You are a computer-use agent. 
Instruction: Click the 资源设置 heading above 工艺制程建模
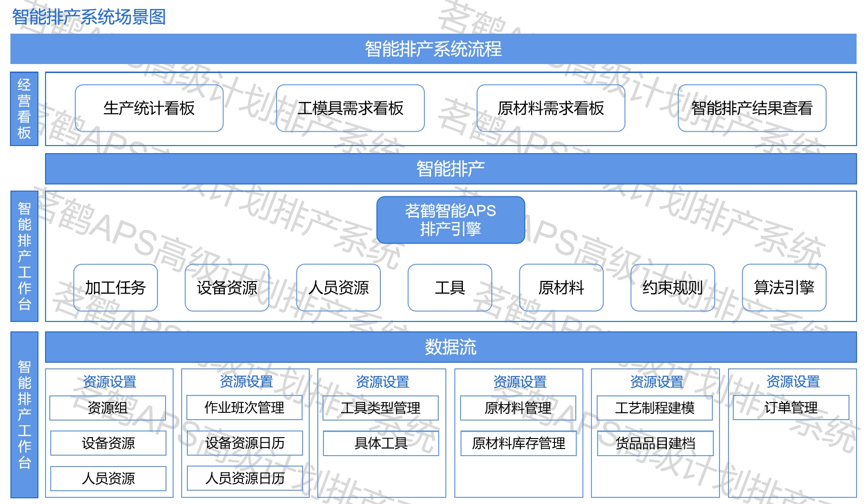pyautogui.click(x=656, y=382)
